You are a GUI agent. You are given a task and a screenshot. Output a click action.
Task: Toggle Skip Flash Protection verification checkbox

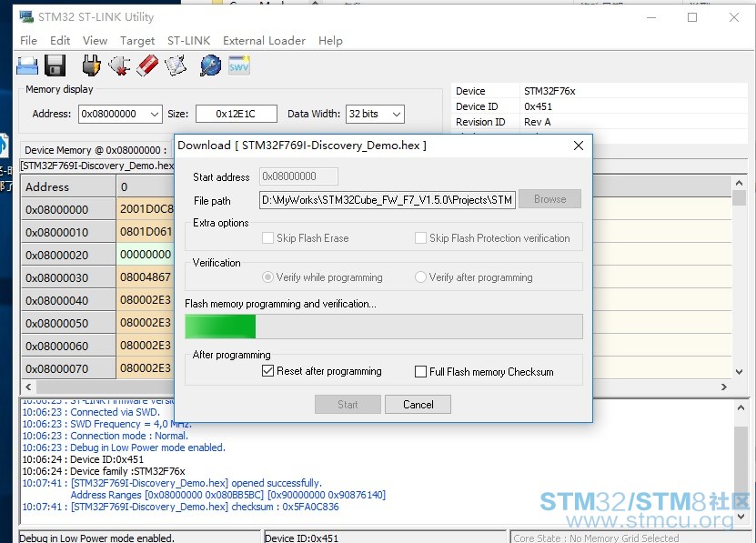pyautogui.click(x=420, y=237)
